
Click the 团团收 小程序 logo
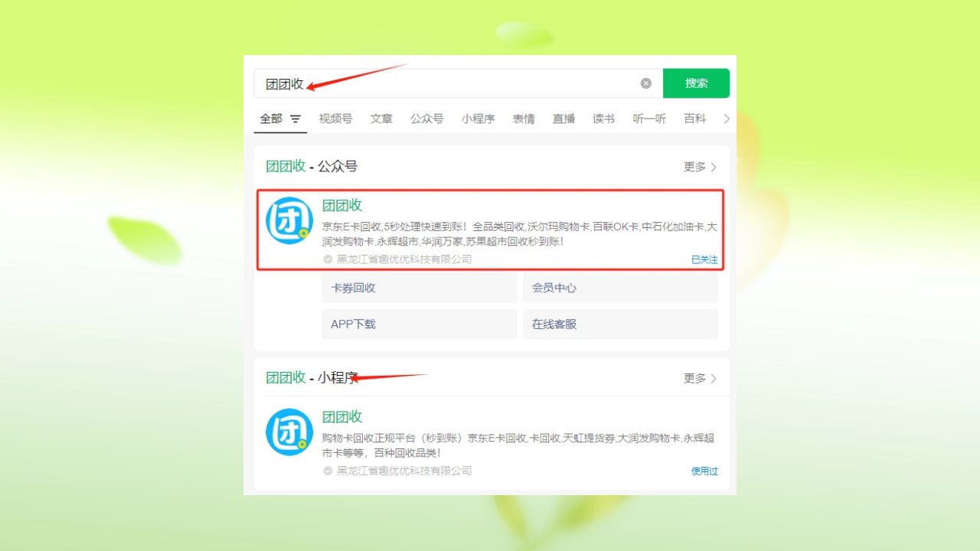click(289, 432)
